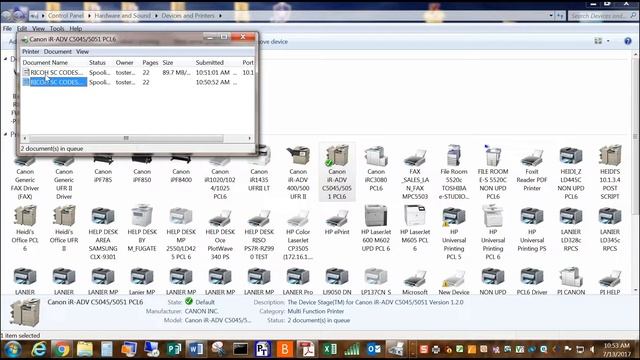Open the Windows Start button

tap(13, 349)
